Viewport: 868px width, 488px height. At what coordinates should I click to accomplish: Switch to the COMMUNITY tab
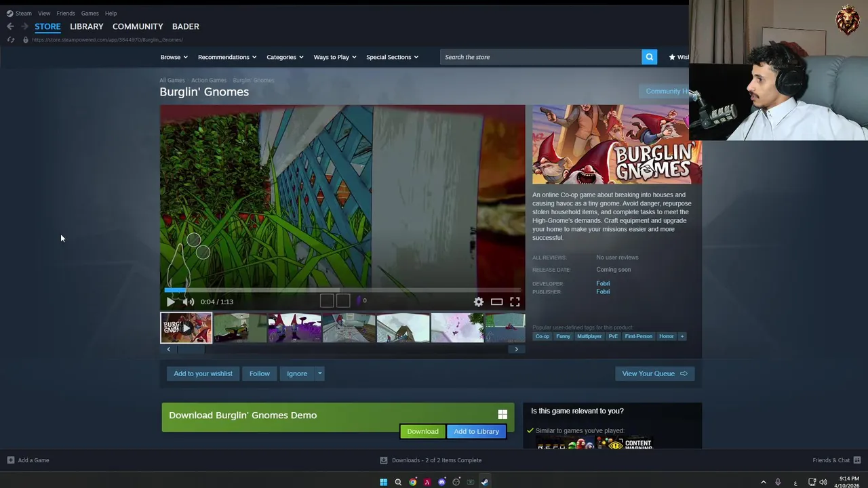138,26
